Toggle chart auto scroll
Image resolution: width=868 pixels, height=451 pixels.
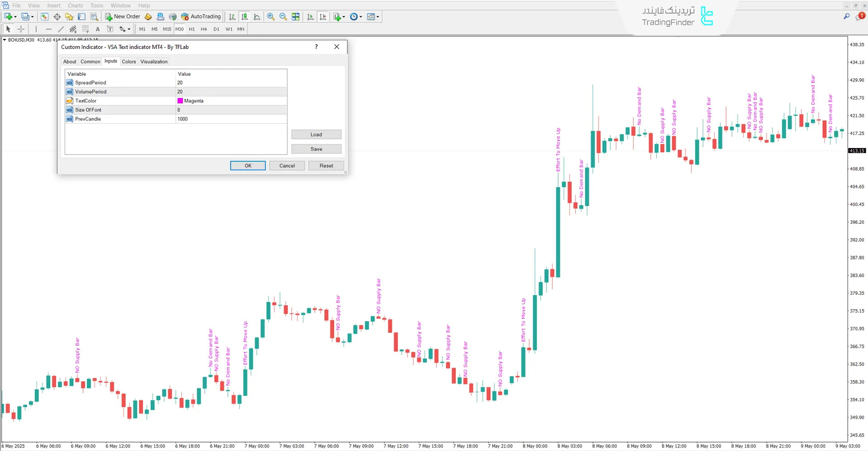point(310,17)
